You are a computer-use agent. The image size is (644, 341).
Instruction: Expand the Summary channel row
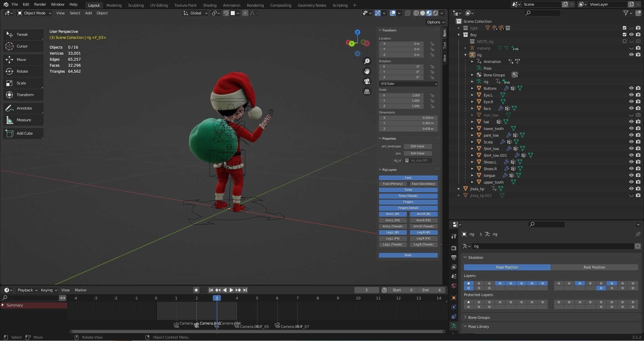[x=3, y=305]
